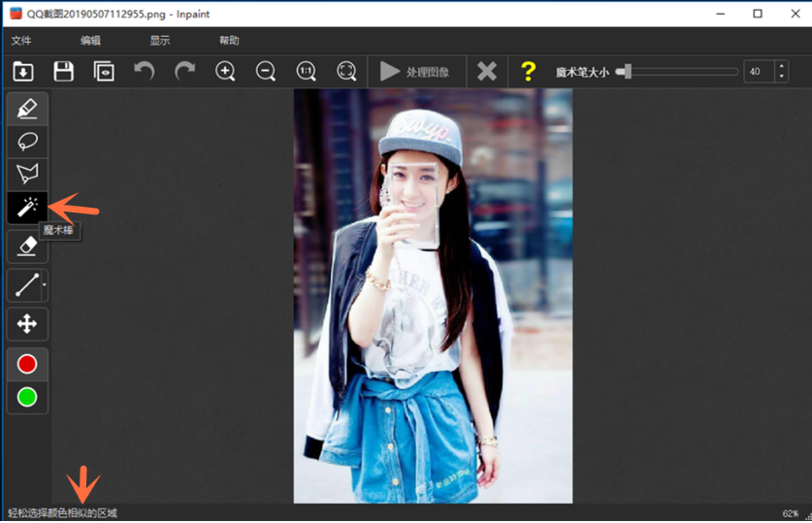Select the Lasso tool
This screenshot has height=523, width=812.
[x=27, y=141]
